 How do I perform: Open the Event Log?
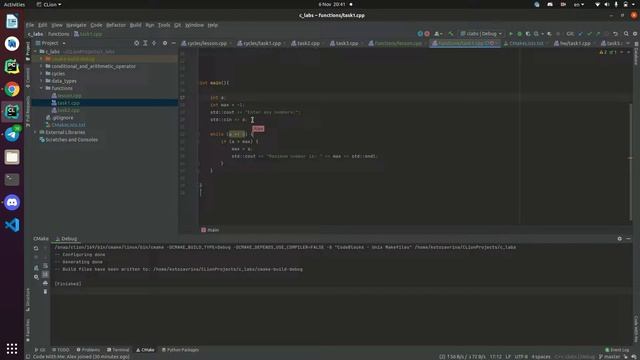(x=617, y=350)
